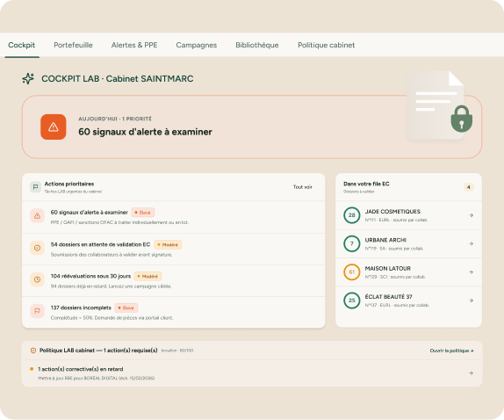Open the Bibliothèque tab
The height and width of the screenshot is (420, 504).
pos(257,45)
